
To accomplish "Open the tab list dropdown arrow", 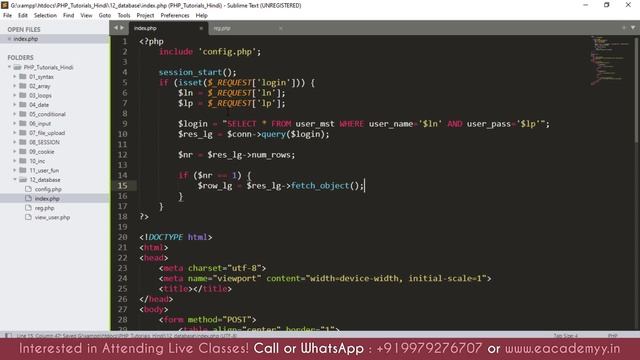I will pyautogui.click(x=633, y=27).
